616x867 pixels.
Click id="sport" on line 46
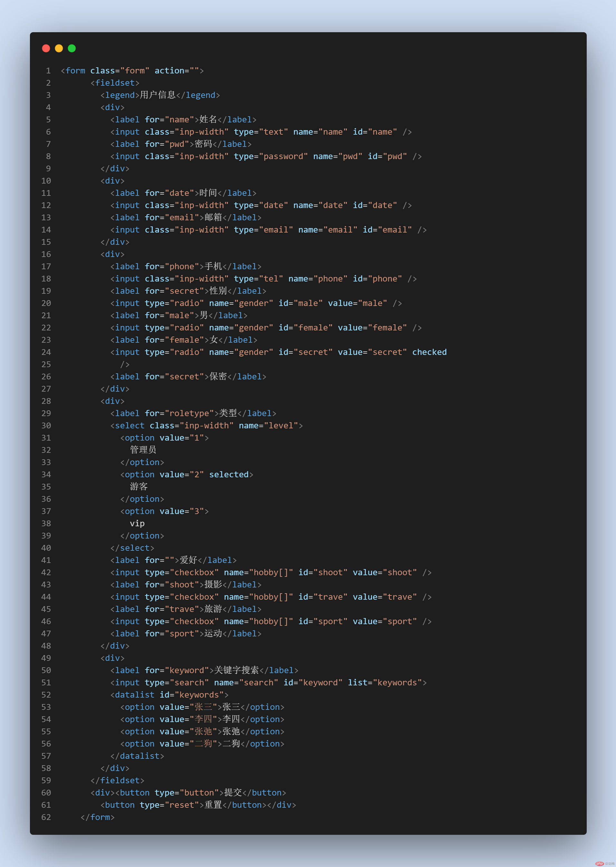click(x=323, y=621)
